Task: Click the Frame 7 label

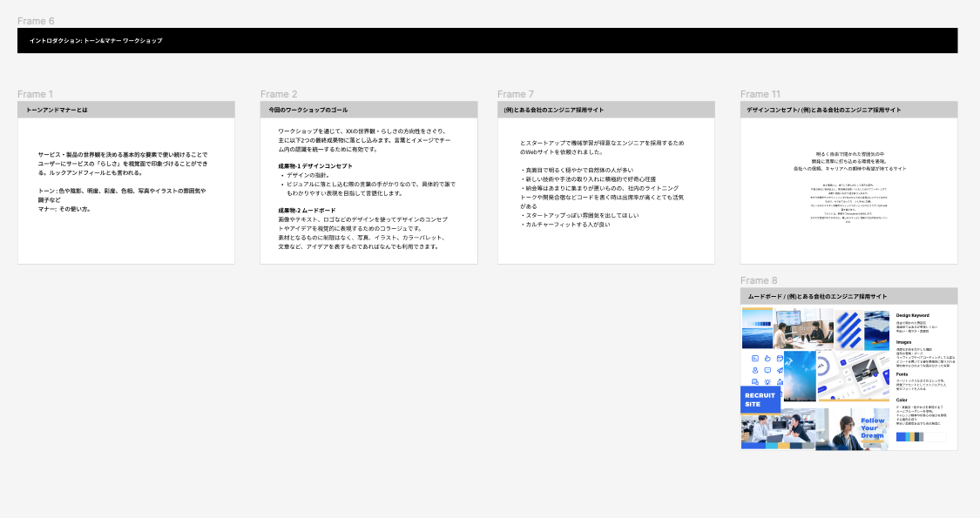Action: (516, 94)
